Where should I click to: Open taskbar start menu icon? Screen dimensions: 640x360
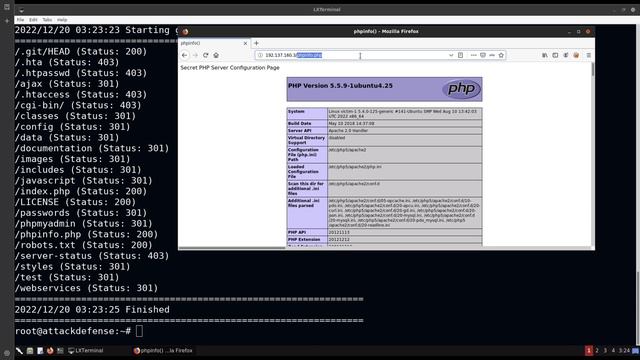19,351
